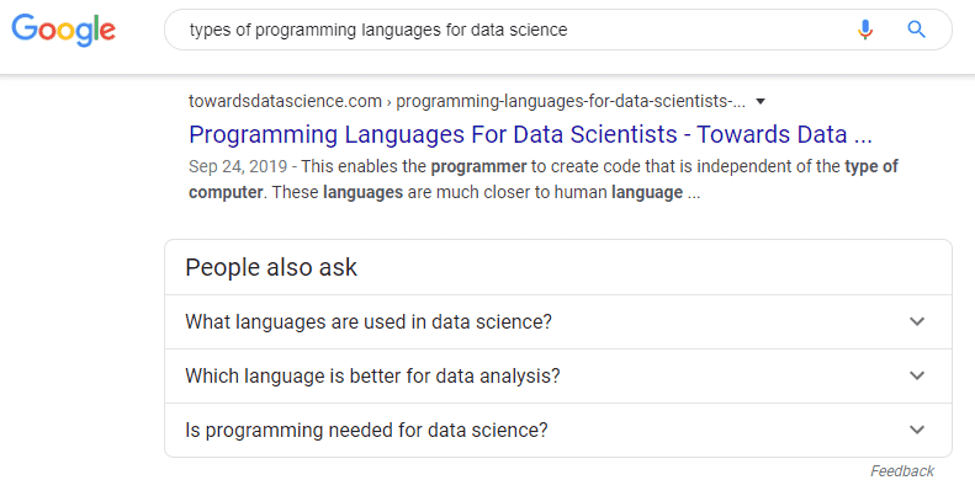This screenshot has width=975, height=496.
Task: Expand chevron for is programming needed question
Action: click(x=917, y=430)
